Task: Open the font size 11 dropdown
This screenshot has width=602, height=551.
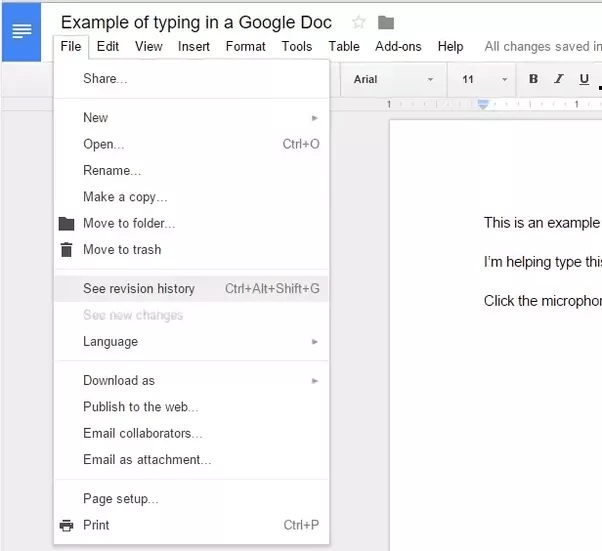Action: [483, 79]
